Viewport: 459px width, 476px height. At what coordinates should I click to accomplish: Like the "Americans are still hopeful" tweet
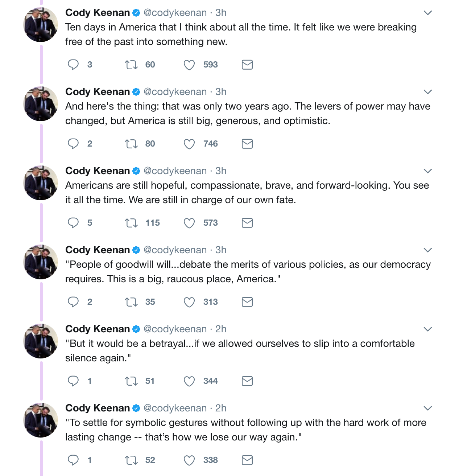[189, 223]
